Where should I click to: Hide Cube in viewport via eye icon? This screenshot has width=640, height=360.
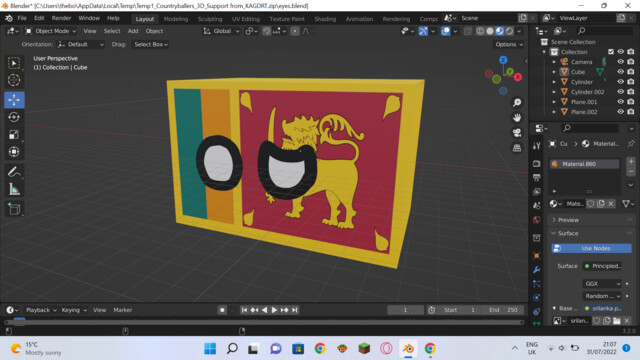[620, 72]
